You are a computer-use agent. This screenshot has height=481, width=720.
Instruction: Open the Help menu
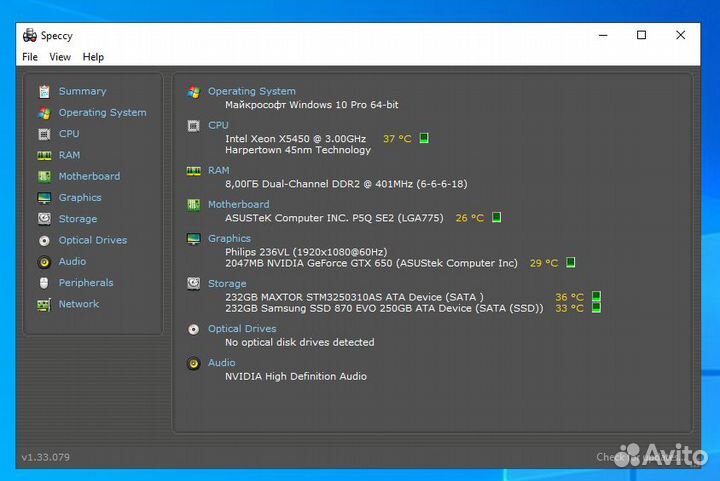pyautogui.click(x=93, y=57)
